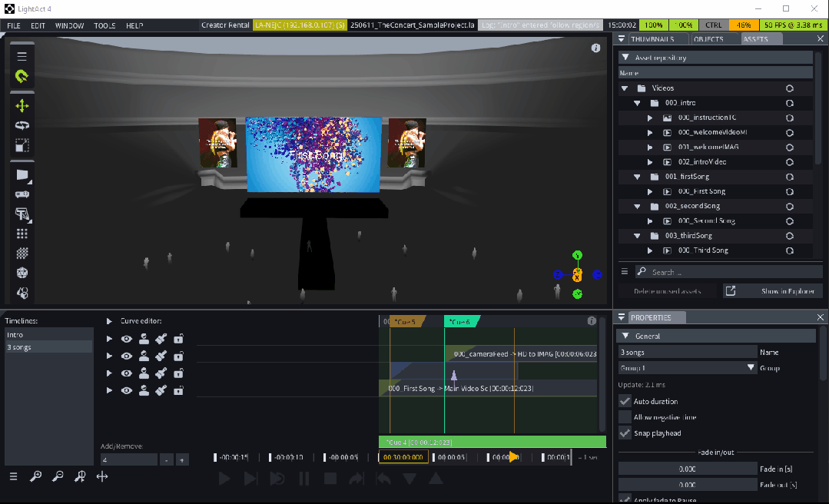Screen dimensions: 829x504
Task: Open the asset list options icon beside Search
Action: point(625,272)
